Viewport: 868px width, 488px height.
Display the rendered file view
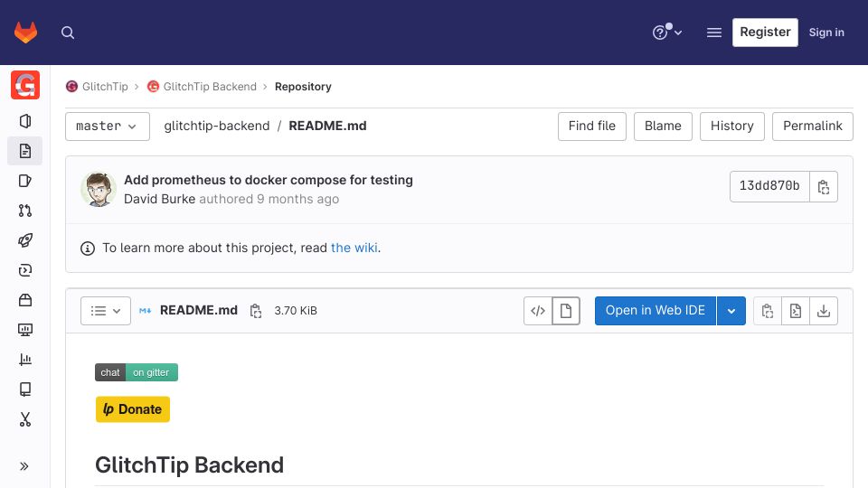click(566, 310)
